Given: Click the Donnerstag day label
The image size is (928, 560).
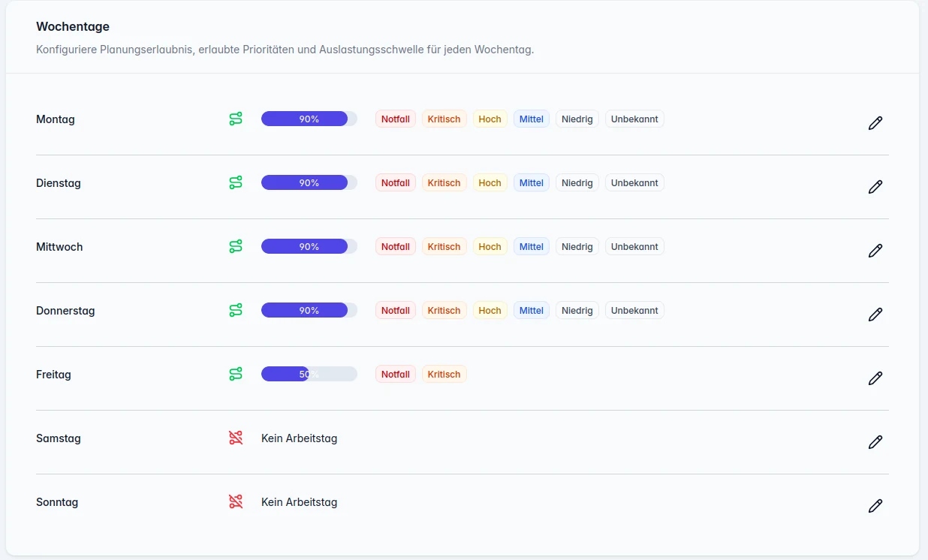Looking at the screenshot, I should click(x=65, y=311).
